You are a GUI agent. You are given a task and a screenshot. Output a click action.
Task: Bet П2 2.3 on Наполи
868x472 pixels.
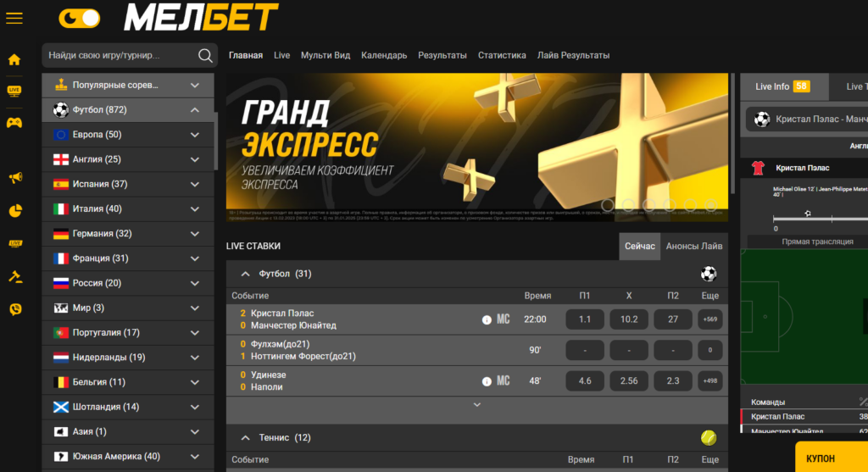click(x=672, y=380)
